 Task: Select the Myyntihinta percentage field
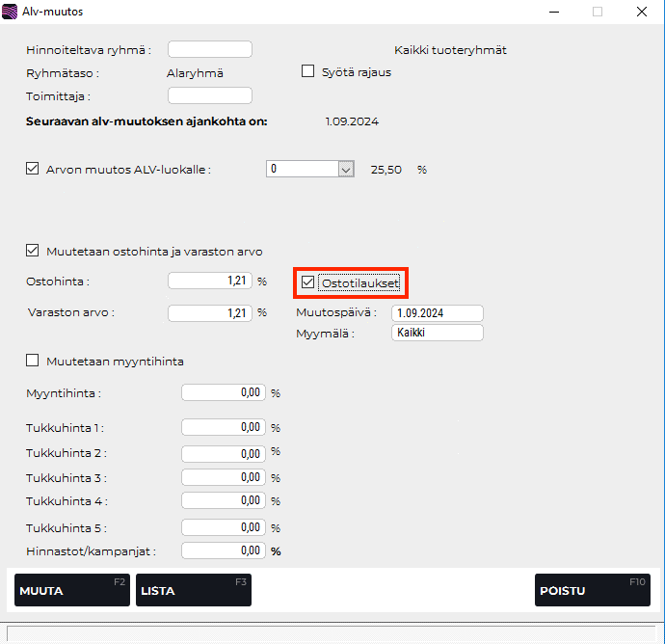click(224, 392)
